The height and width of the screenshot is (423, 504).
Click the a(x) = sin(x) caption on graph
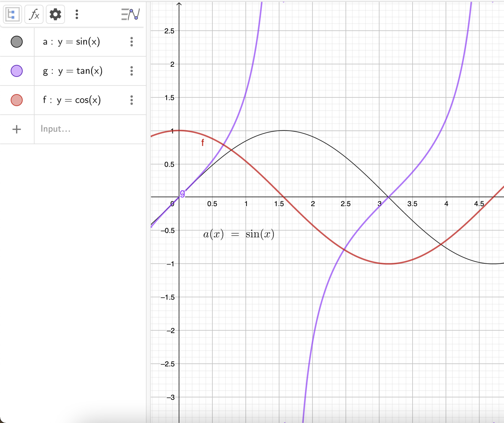click(239, 234)
